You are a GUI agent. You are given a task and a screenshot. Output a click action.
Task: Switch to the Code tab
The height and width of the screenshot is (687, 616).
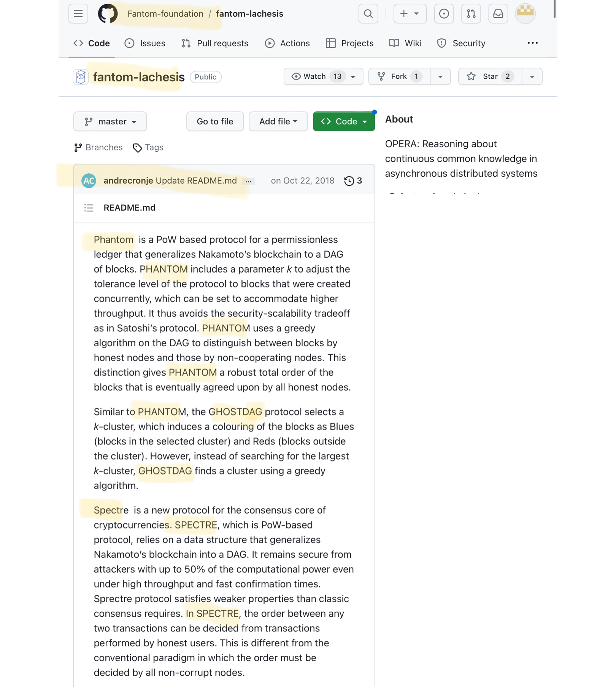click(92, 43)
